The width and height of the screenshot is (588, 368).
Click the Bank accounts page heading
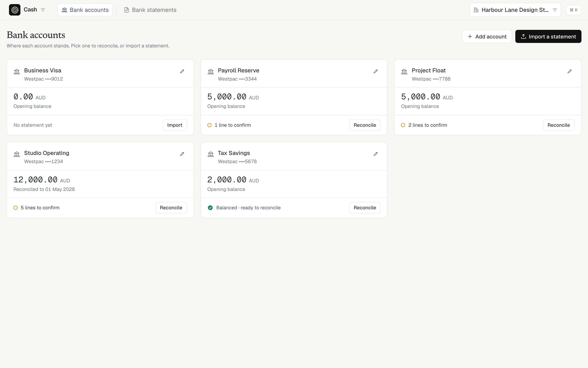(36, 35)
